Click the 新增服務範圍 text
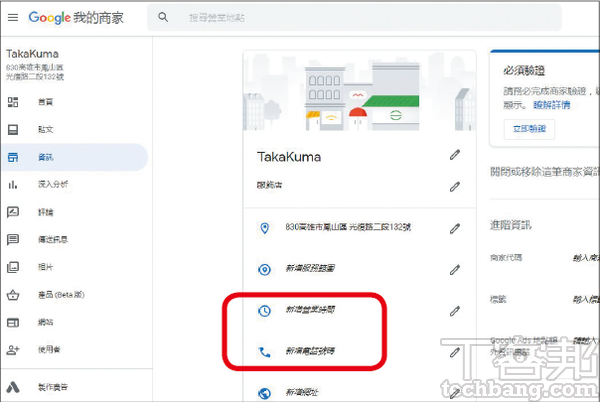 (x=310, y=268)
